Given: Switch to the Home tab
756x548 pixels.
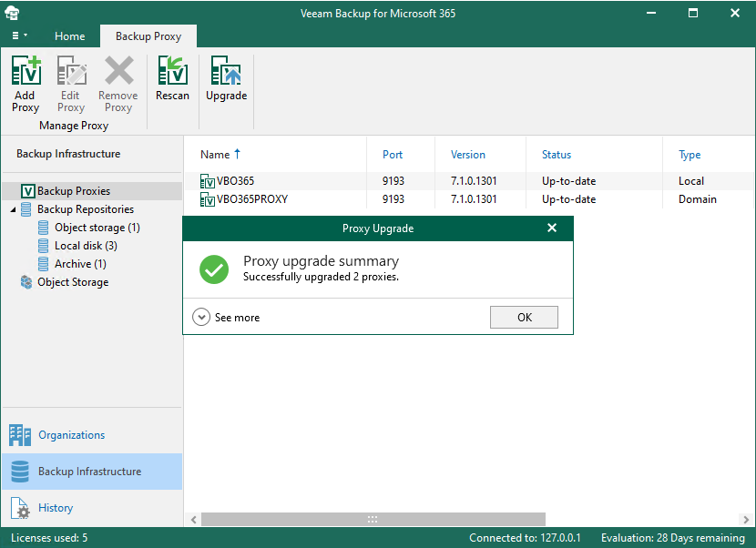Looking at the screenshot, I should 69,36.
